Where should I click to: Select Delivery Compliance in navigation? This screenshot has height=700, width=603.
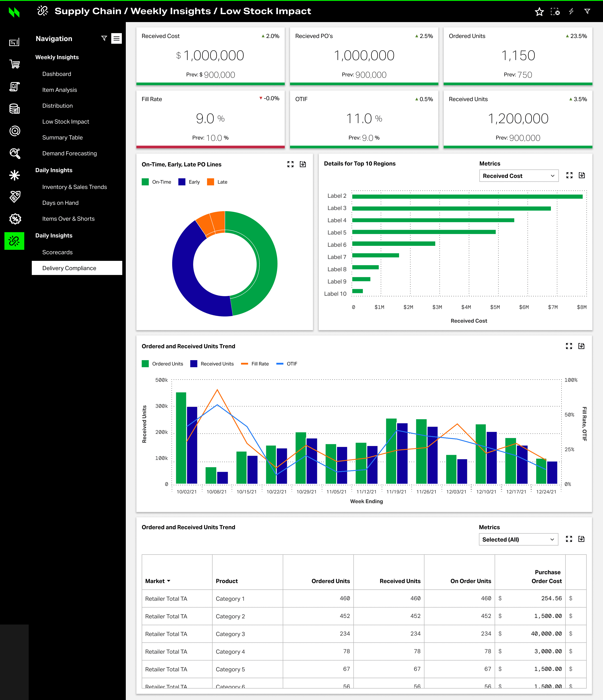[x=69, y=268]
